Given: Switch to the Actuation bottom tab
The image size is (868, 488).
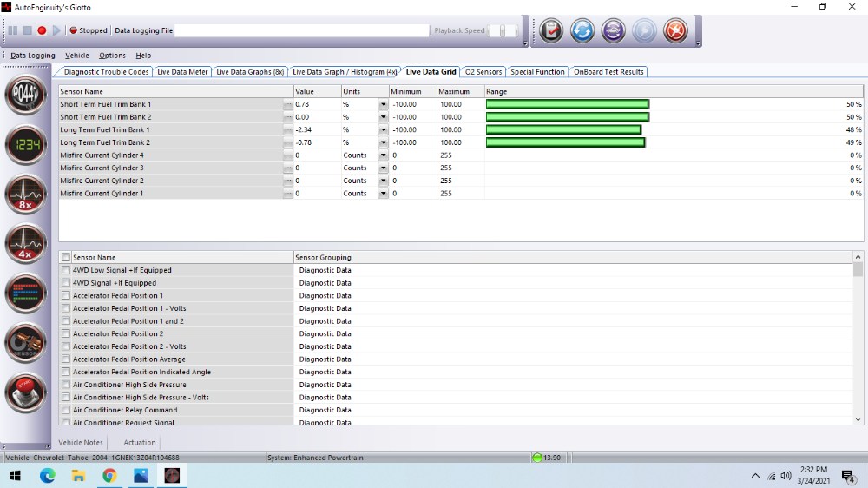Looking at the screenshot, I should click(x=140, y=443).
